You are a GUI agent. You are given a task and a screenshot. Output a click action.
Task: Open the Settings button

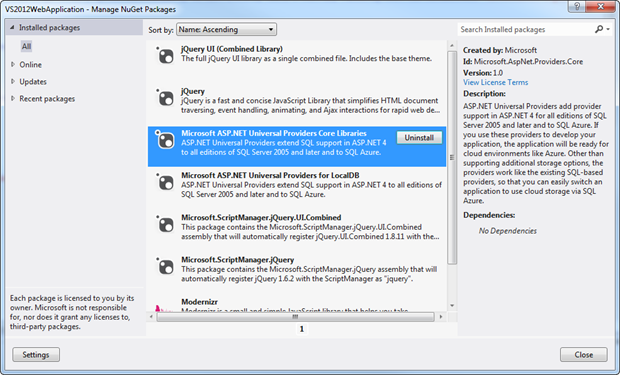[36, 354]
